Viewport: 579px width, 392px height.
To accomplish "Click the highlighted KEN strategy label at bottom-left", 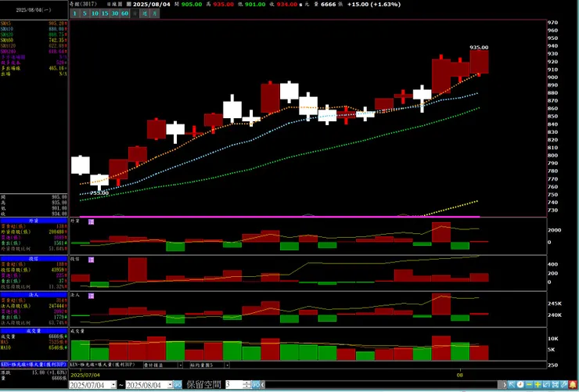I will point(34,365).
